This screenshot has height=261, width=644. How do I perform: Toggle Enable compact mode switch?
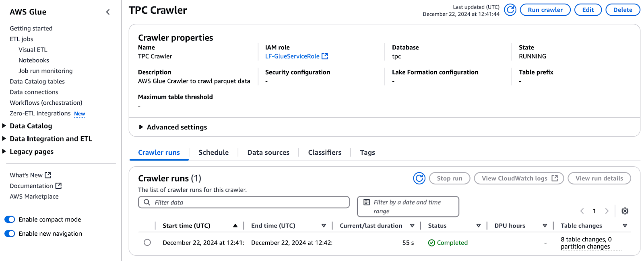coord(10,220)
